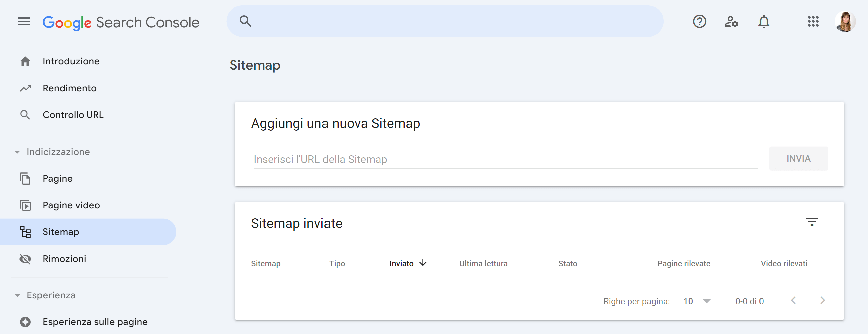
Task: Open the Help question mark icon
Action: [699, 22]
